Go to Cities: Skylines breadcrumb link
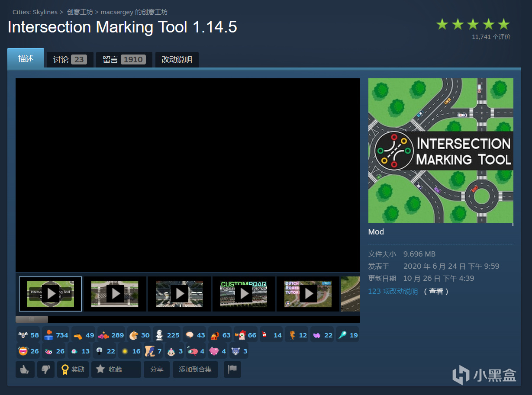532x395 pixels. tap(35, 12)
